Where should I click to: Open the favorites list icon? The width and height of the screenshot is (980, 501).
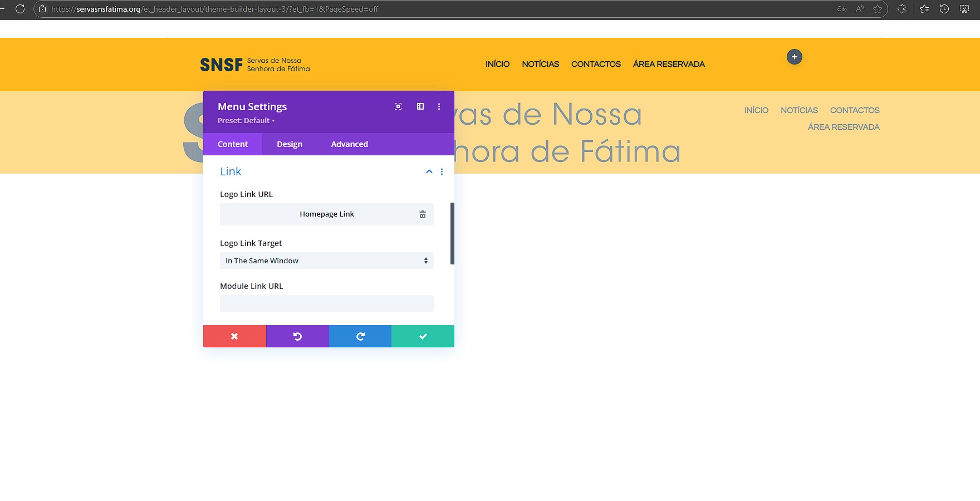coord(924,9)
